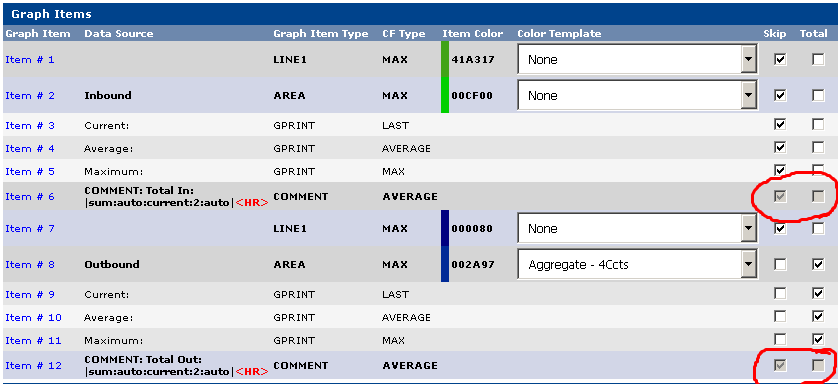Click disabled Total checkbox for Item # 12
The width and height of the screenshot is (838, 384).
pos(818,365)
